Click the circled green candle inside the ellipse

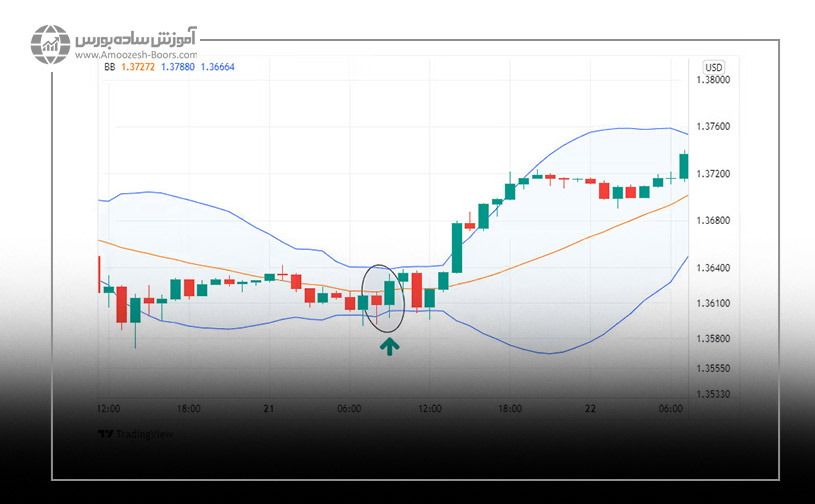(x=389, y=292)
